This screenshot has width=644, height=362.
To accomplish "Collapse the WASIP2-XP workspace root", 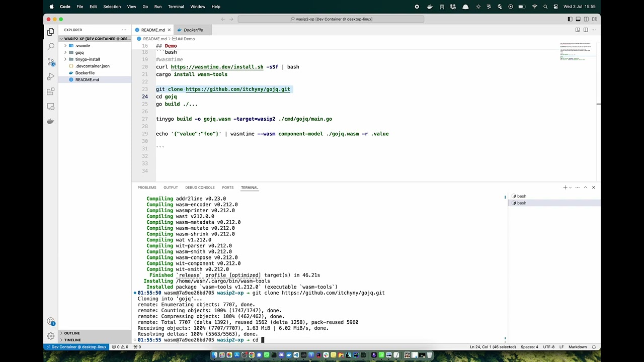I will pos(95,39).
